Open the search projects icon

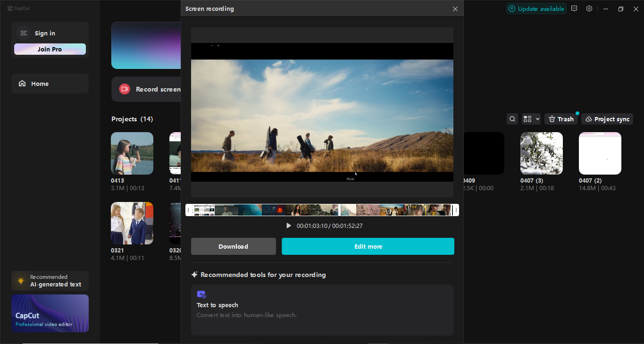click(512, 118)
